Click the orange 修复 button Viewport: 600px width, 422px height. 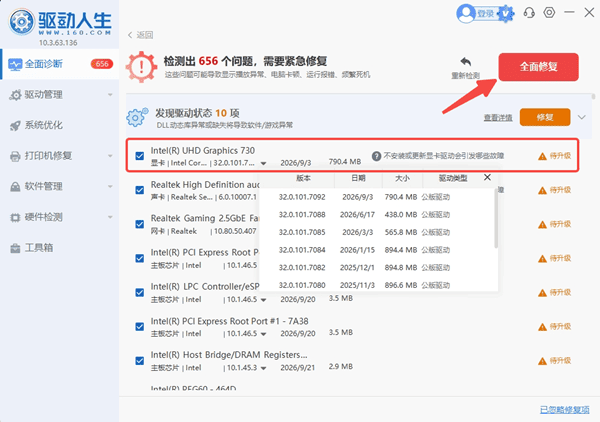click(545, 117)
